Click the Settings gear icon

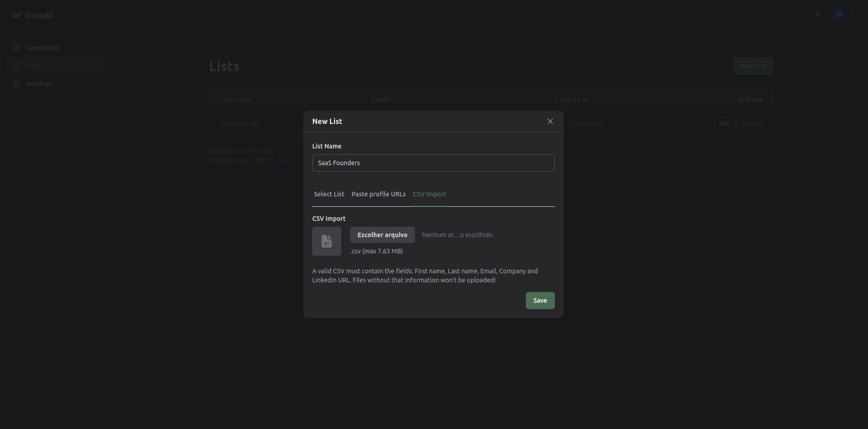16,84
